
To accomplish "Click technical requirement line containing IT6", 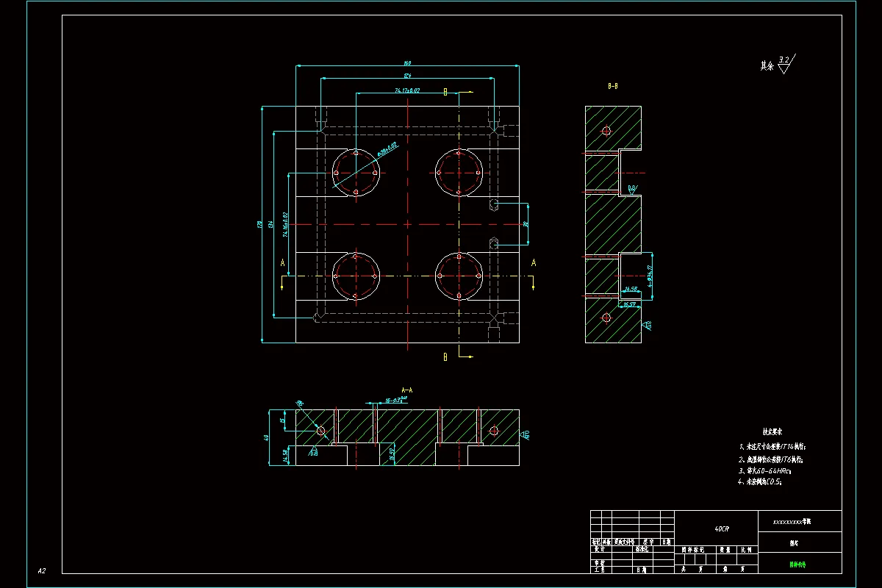I will point(771,459).
